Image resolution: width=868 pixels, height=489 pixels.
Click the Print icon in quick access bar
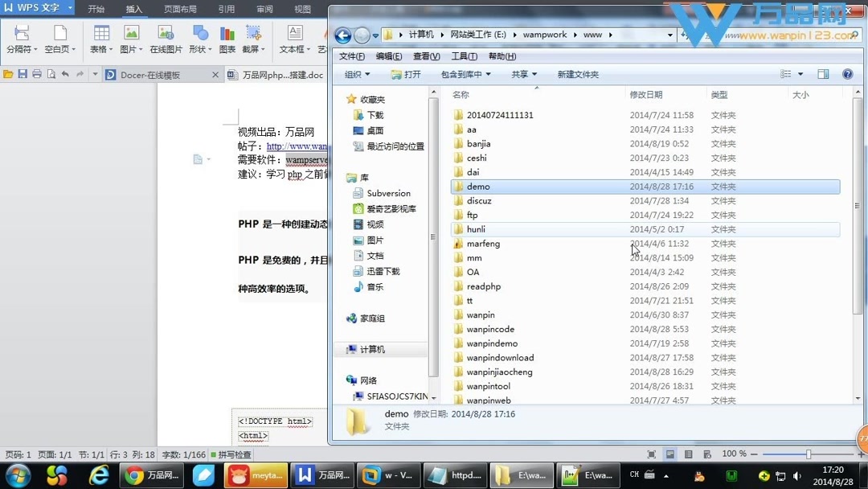37,73
